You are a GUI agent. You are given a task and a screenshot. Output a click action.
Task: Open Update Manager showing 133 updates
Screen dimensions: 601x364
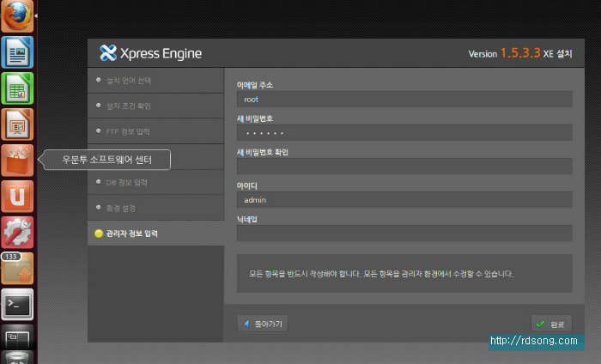17,268
